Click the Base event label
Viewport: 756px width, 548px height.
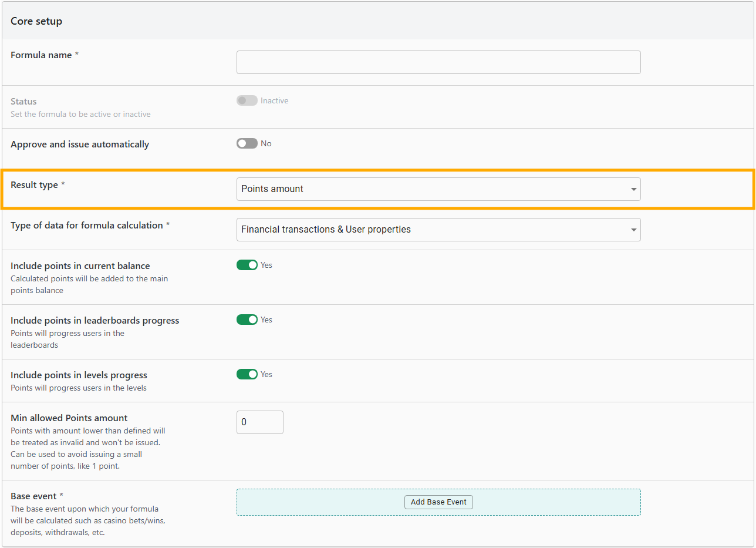tap(33, 496)
